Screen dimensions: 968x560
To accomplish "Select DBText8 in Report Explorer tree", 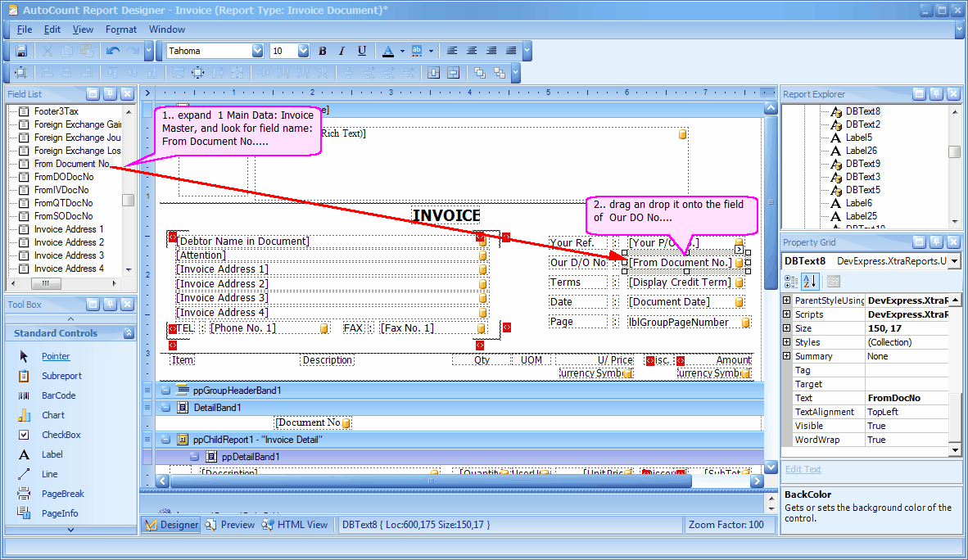I will pyautogui.click(x=863, y=111).
